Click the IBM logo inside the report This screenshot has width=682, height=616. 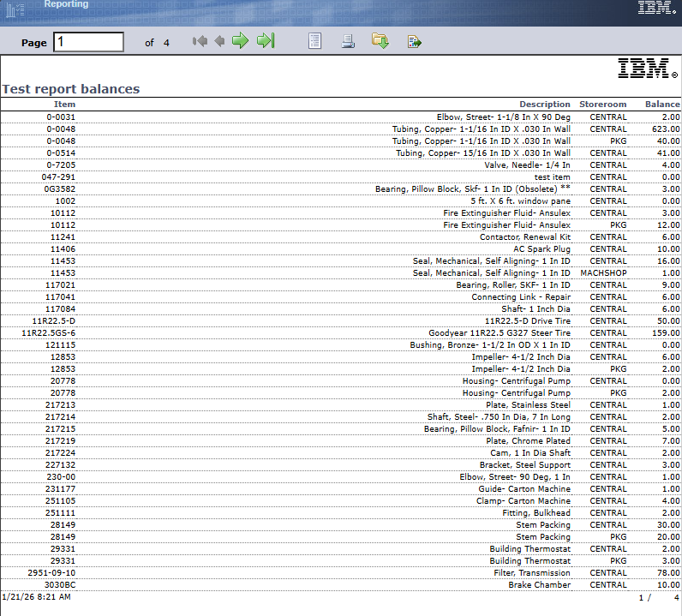coord(647,69)
